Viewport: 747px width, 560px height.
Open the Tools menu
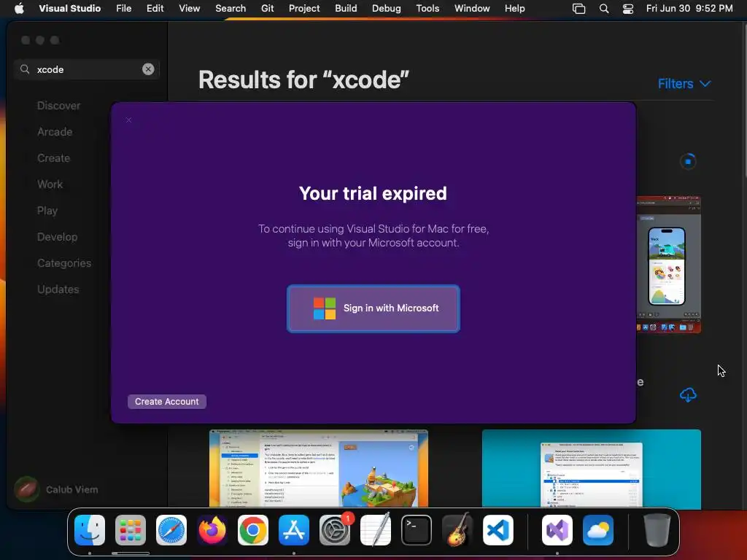(x=427, y=8)
